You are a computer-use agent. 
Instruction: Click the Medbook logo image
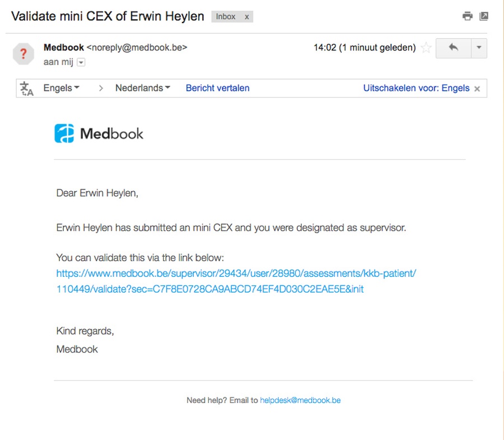point(99,133)
